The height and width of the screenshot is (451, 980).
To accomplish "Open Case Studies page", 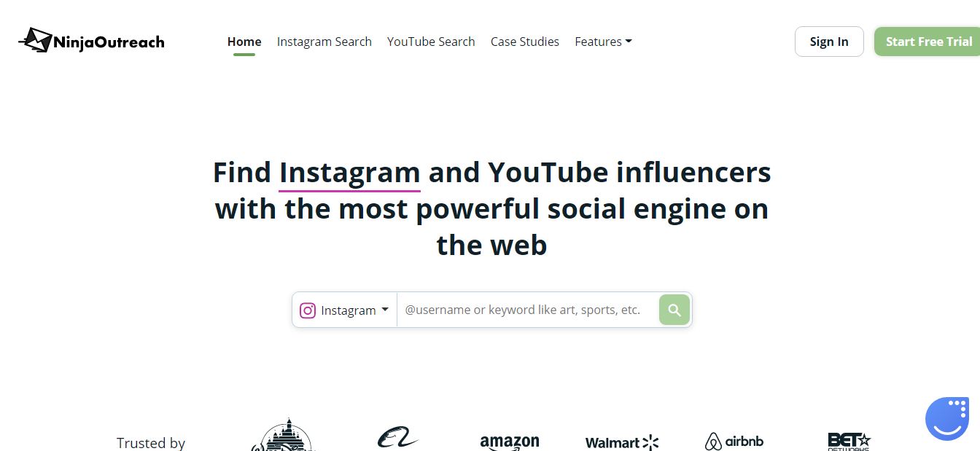I will click(x=525, y=42).
